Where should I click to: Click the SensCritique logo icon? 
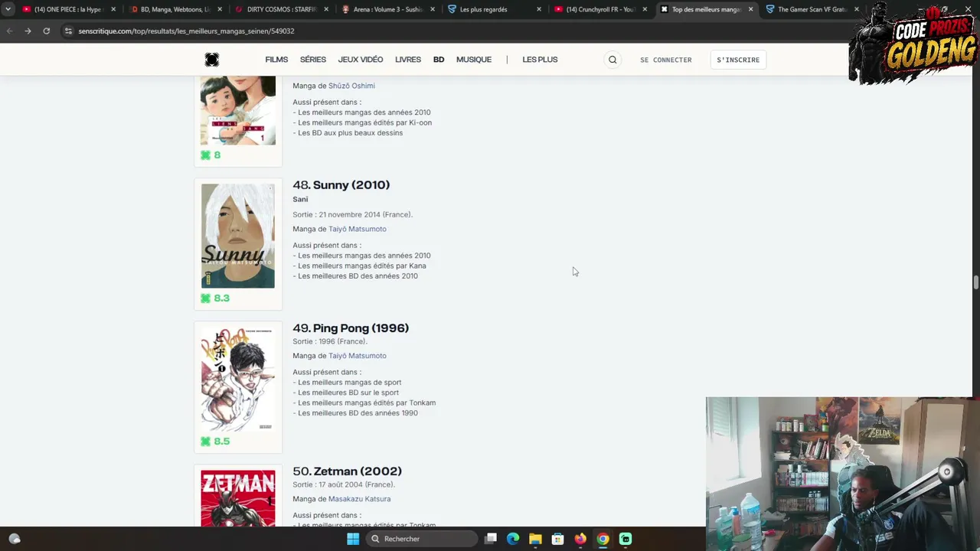click(212, 60)
